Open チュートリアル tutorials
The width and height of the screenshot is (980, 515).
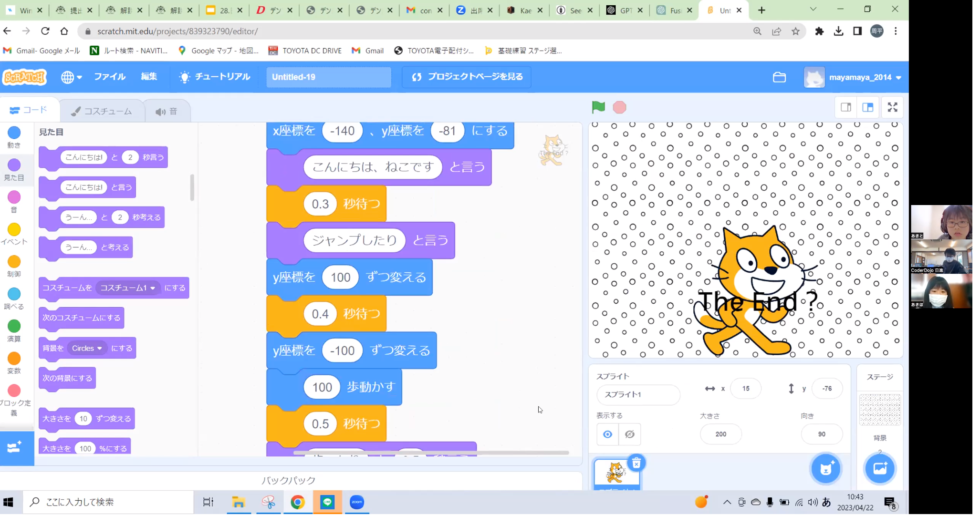(215, 77)
